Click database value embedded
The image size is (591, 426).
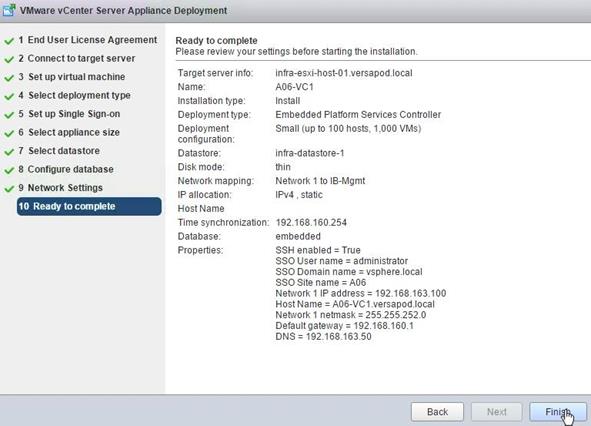tap(298, 236)
